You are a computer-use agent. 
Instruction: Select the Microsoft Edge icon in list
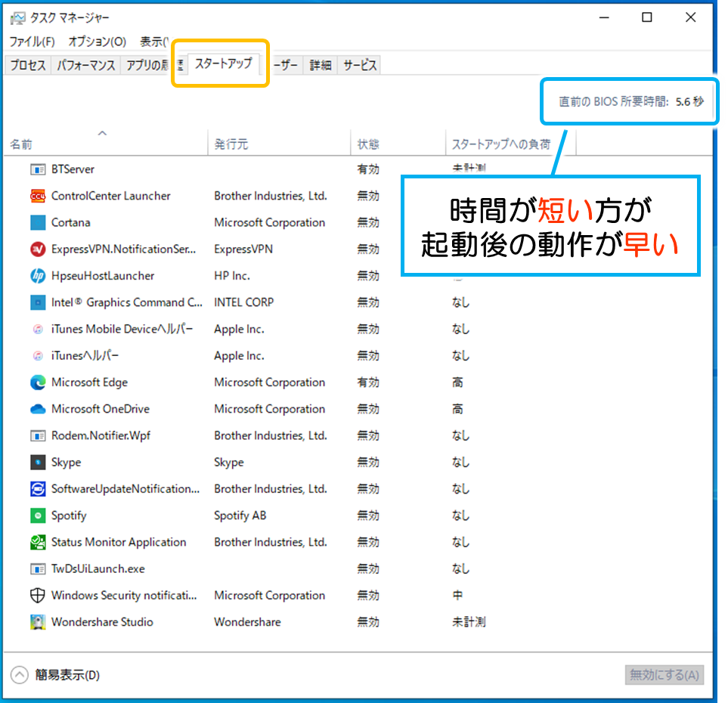coord(38,382)
